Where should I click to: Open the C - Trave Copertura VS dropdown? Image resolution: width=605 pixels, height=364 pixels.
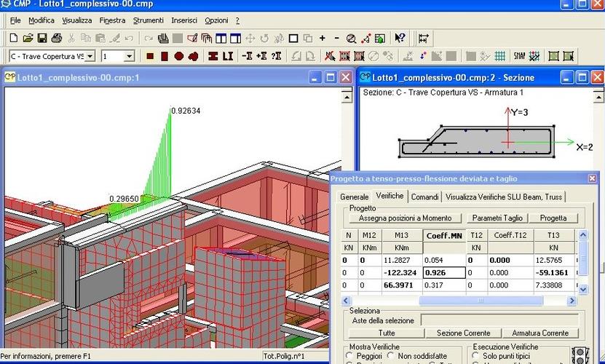pyautogui.click(x=90, y=56)
